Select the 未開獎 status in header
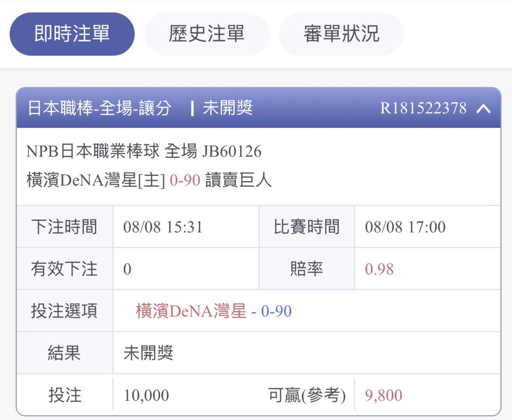 point(228,108)
